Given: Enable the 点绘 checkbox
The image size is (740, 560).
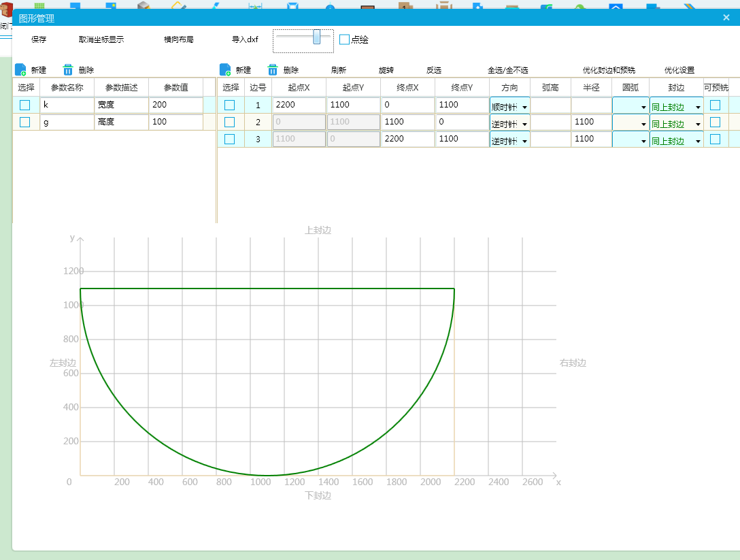Looking at the screenshot, I should 345,39.
